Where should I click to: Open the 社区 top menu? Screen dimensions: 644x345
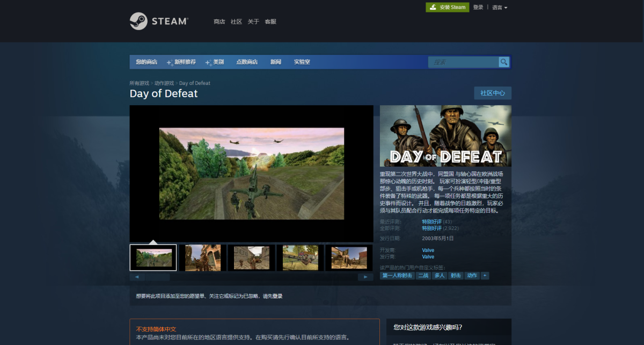(236, 21)
